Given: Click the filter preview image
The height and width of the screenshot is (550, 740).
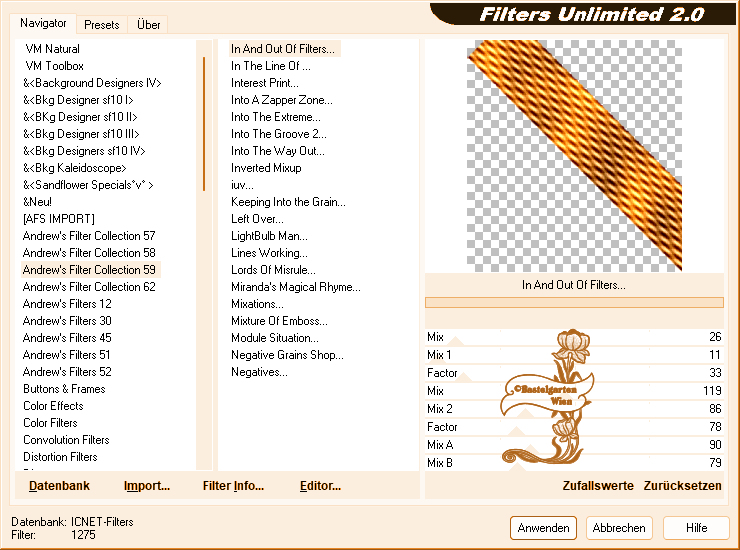Looking at the screenshot, I should [x=574, y=156].
